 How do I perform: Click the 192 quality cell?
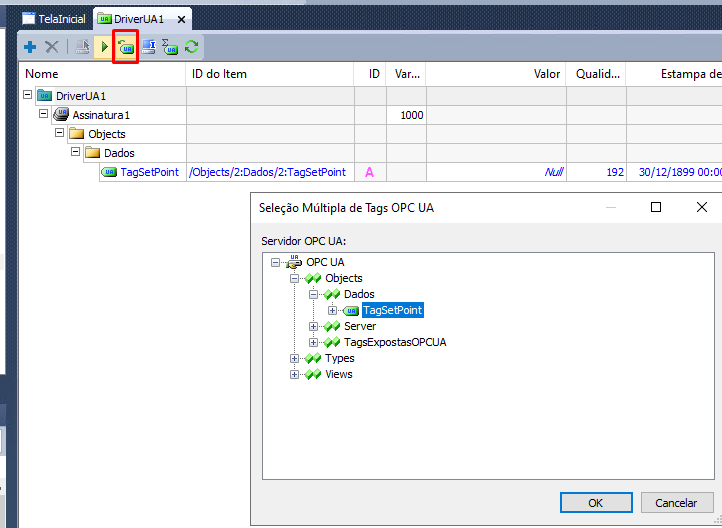[x=596, y=172]
